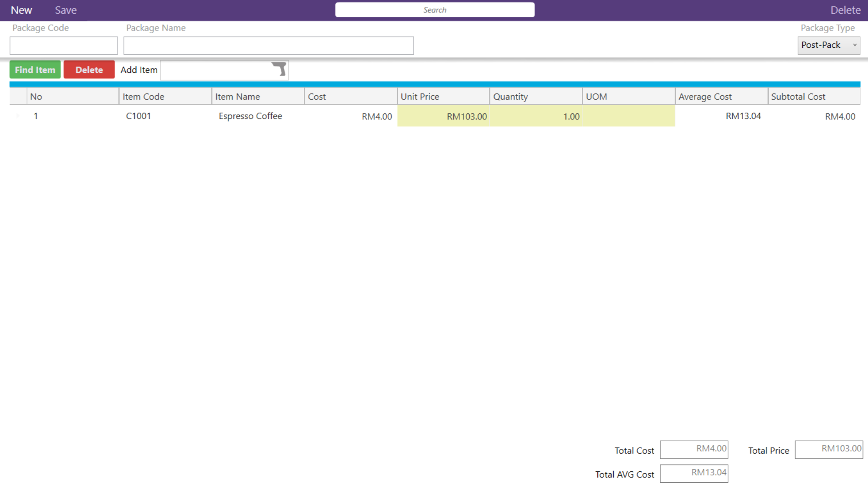Edit the Quantity cell 1.00
Viewport: 868px width, 485px height.
coord(536,116)
